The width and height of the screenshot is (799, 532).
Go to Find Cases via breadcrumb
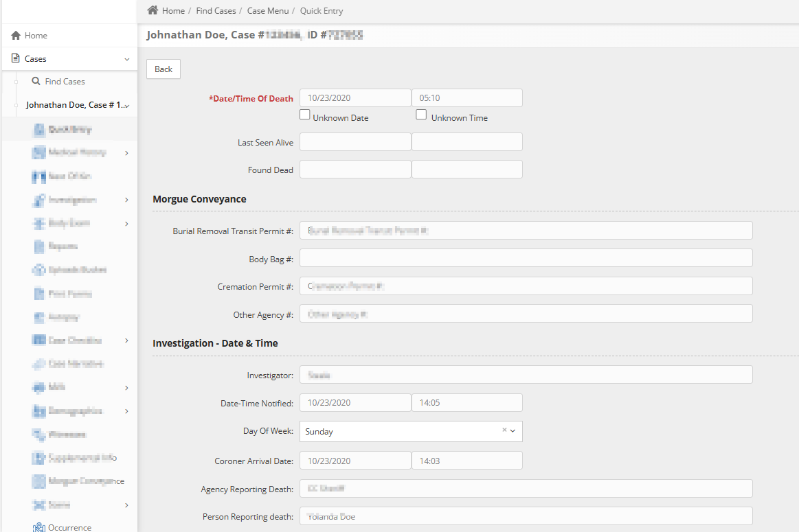216,10
